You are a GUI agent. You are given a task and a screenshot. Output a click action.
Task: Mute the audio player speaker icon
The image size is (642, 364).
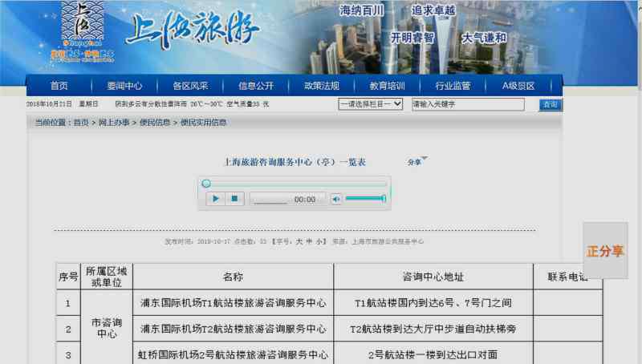tap(336, 199)
